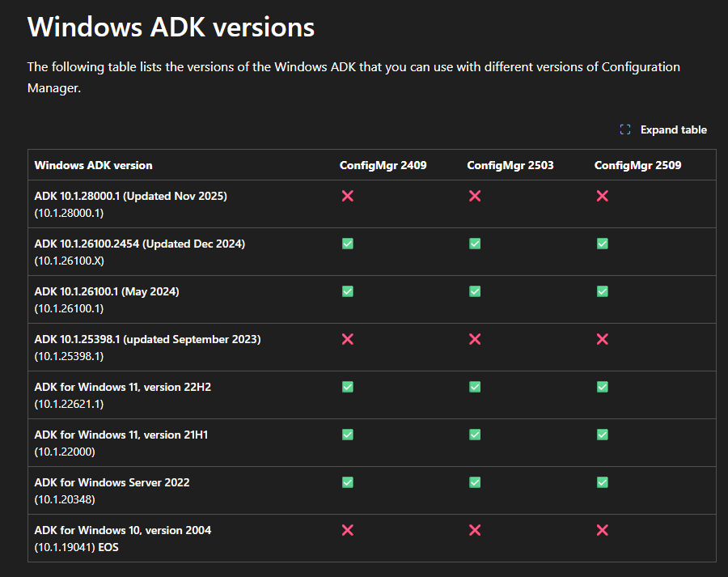This screenshot has height=577, width=728.
Task: Click ADK for Windows 10, version 2004 text
Action: (x=123, y=531)
